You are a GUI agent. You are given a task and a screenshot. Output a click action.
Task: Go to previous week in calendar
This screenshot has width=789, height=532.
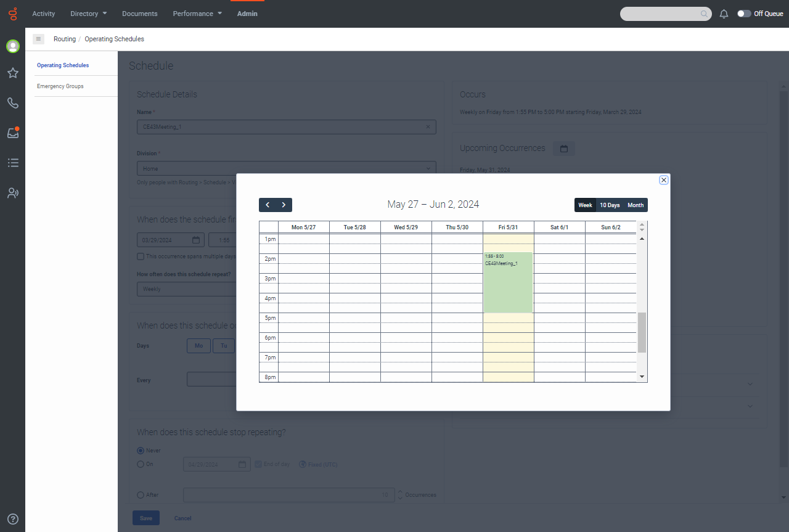tap(268, 205)
